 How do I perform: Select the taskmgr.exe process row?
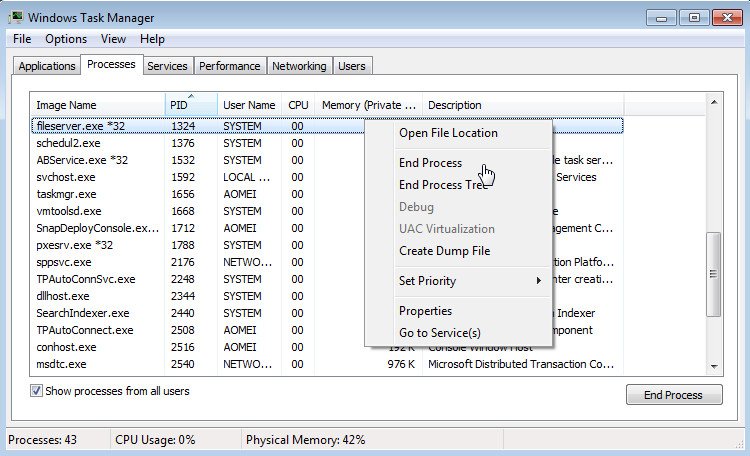point(66,194)
